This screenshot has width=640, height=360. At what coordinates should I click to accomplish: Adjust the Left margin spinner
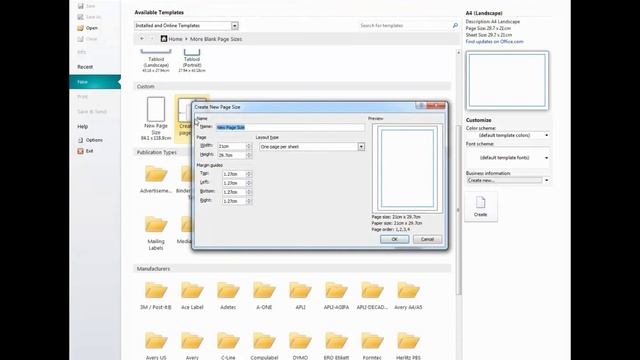point(249,183)
